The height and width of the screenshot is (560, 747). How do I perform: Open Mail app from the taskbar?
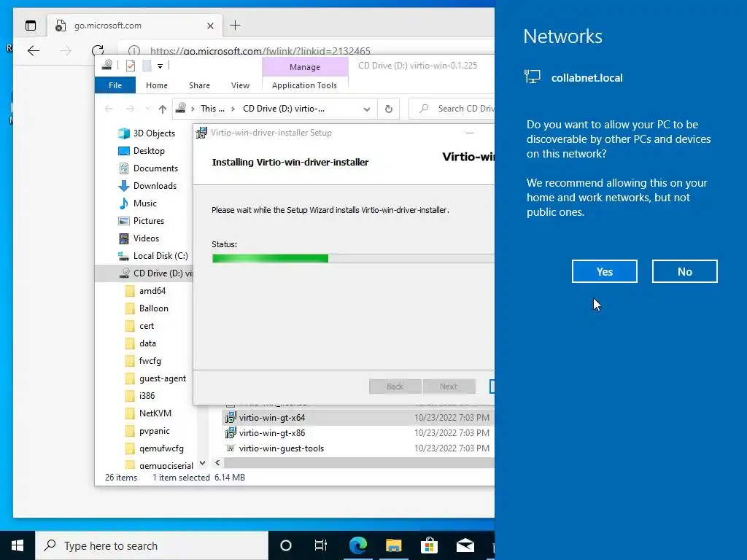pos(465,545)
